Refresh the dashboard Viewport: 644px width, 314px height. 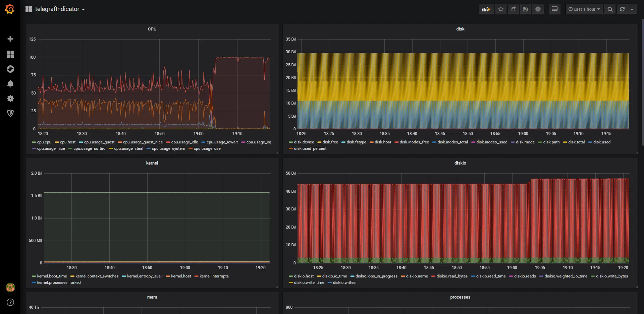622,9
